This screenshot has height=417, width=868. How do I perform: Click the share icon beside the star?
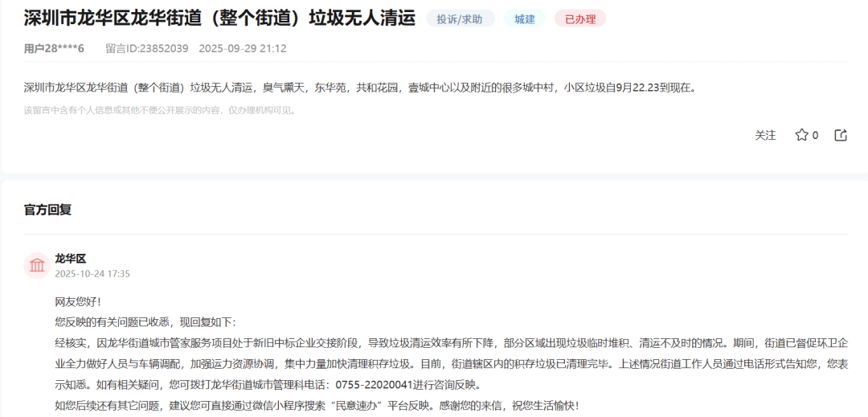[x=841, y=135]
